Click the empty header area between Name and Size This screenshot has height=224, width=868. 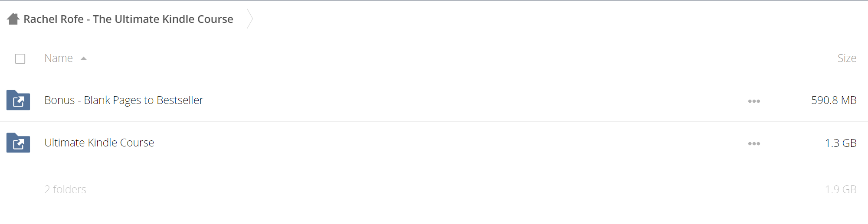pos(460,58)
